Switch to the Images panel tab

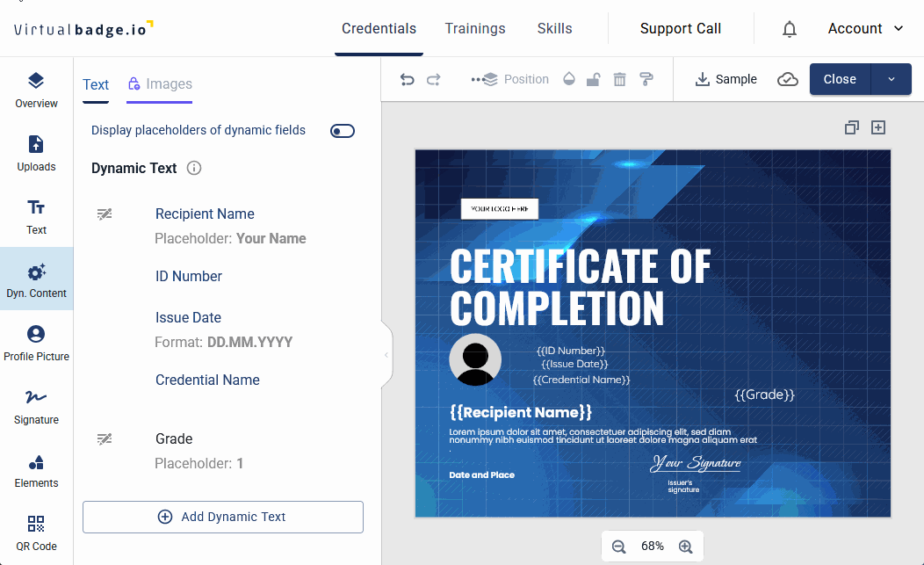(160, 84)
